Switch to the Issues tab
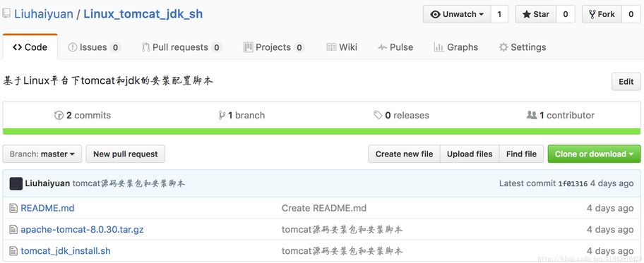644x263 pixels. tap(94, 47)
